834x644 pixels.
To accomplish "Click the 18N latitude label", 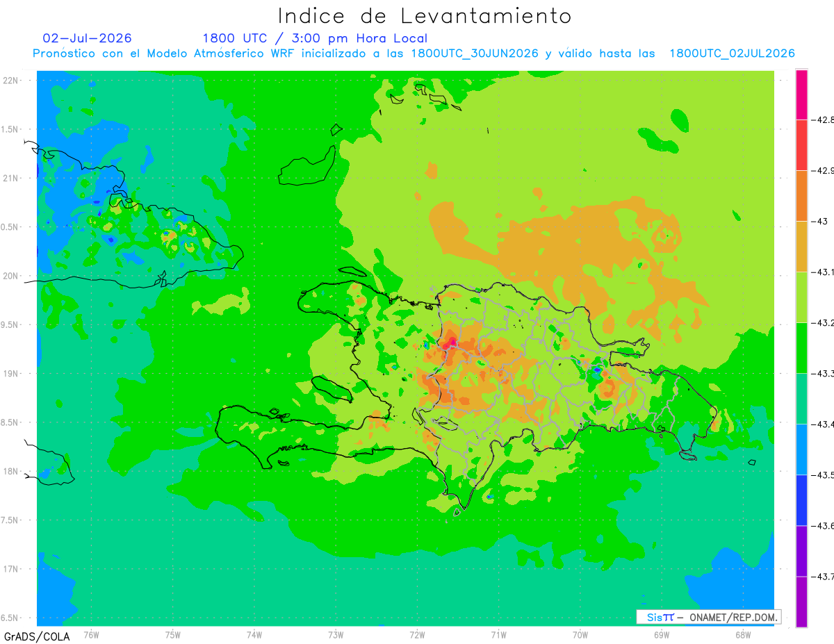I will pyautogui.click(x=11, y=471).
